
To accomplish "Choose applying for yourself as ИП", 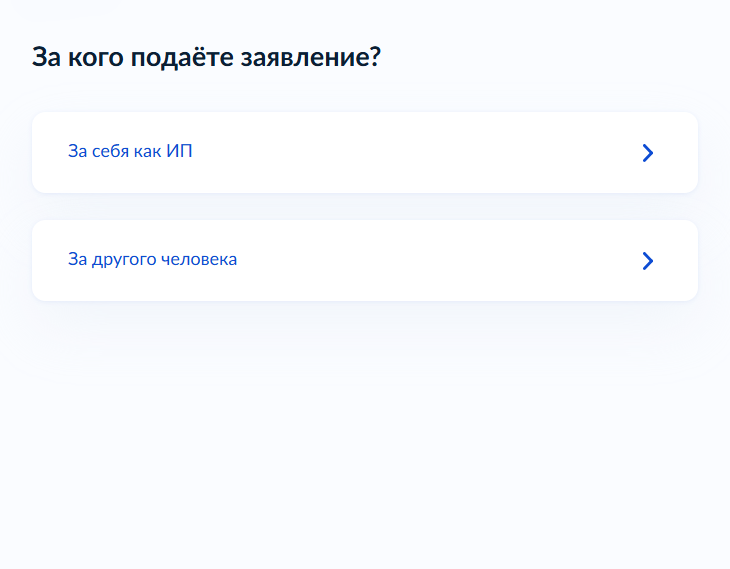I will pyautogui.click(x=365, y=152).
